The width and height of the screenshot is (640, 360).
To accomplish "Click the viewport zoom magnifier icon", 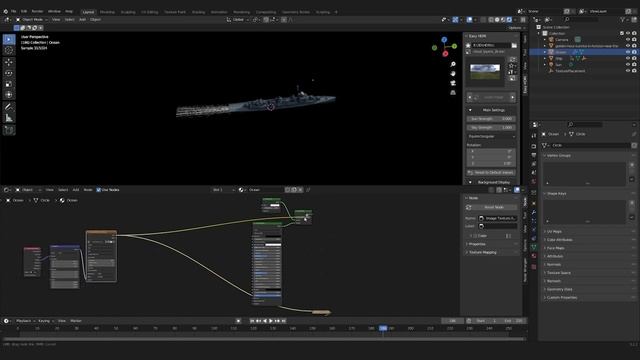I will coord(453,64).
